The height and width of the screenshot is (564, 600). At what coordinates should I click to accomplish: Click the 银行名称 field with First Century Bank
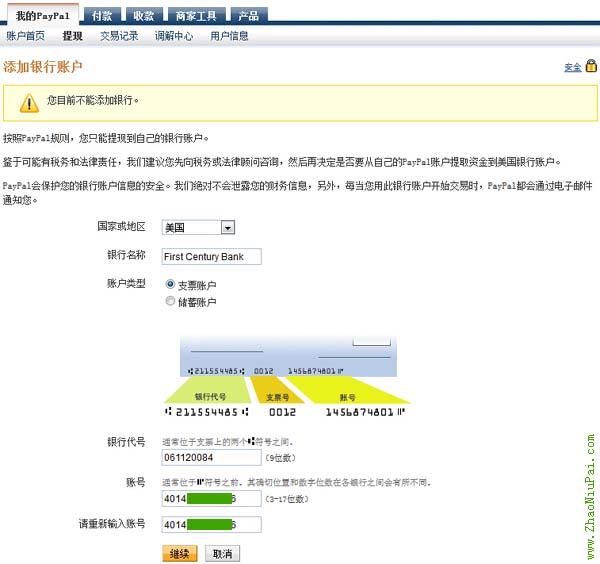(211, 256)
